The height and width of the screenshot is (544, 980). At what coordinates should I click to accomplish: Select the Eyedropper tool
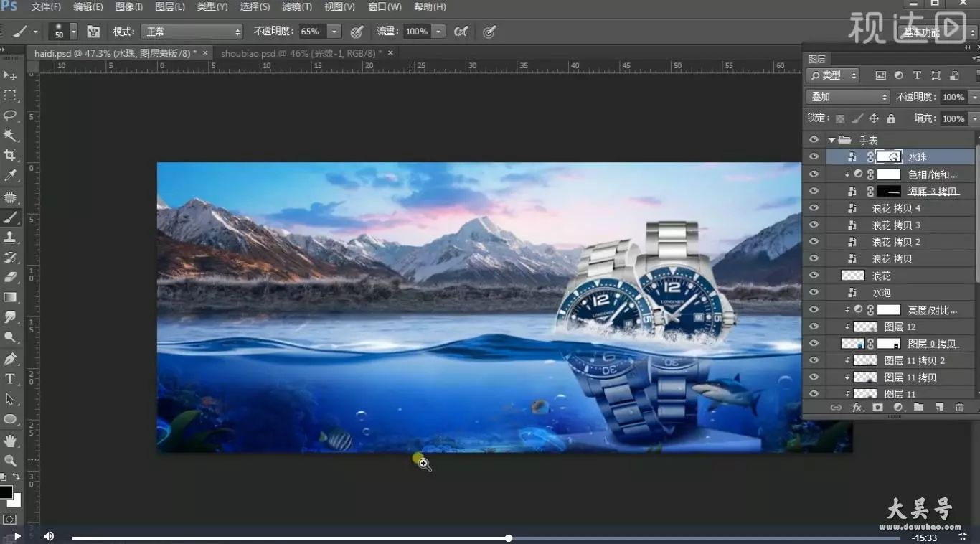coord(10,176)
